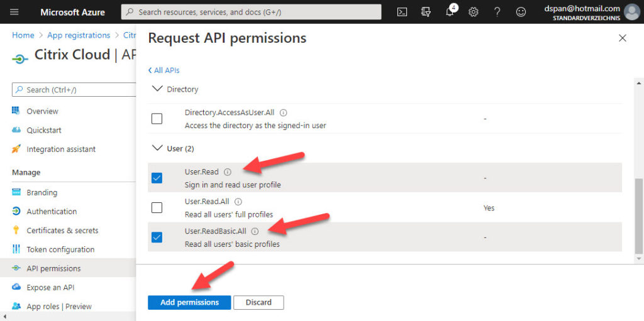Click the Certificates & secrets key icon
644x321 pixels.
click(16, 231)
